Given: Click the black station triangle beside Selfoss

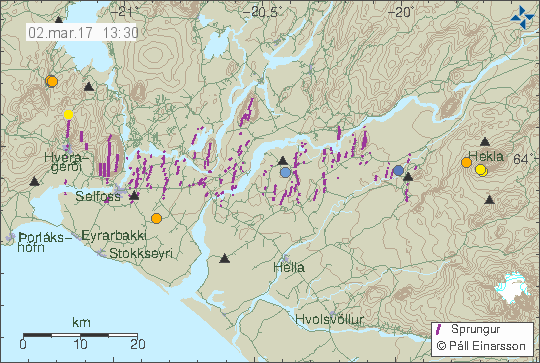Looking at the screenshot, I should (x=134, y=196).
